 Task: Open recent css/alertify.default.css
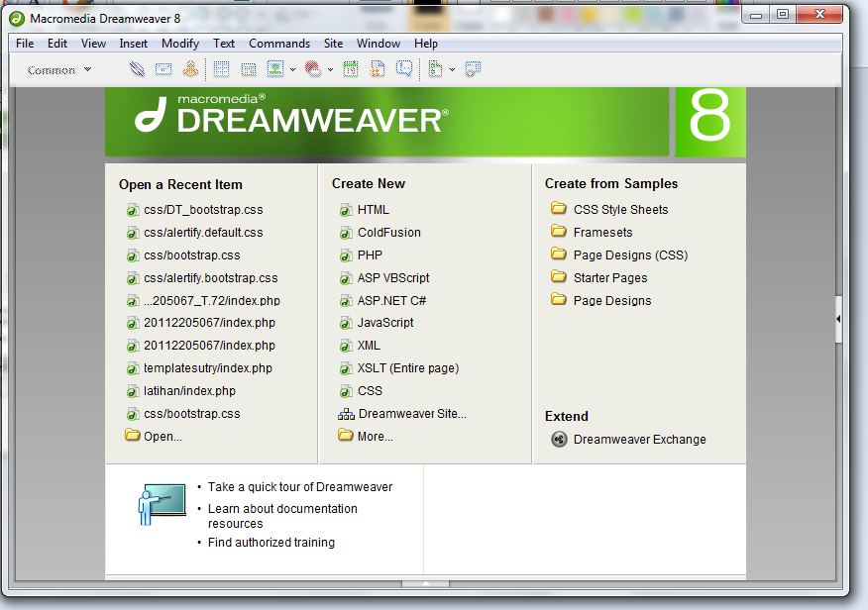click(x=203, y=233)
